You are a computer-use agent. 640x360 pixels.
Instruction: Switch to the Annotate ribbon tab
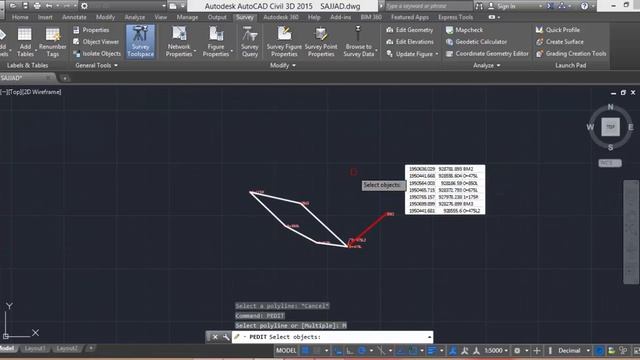coord(74,17)
